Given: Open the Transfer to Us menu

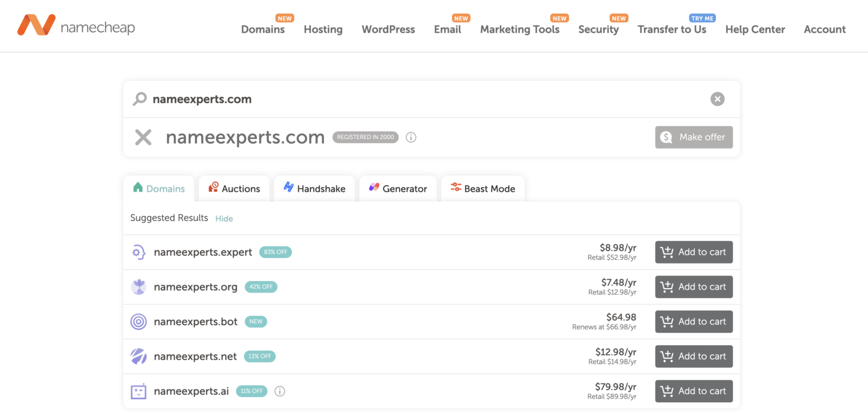Looking at the screenshot, I should (x=672, y=29).
